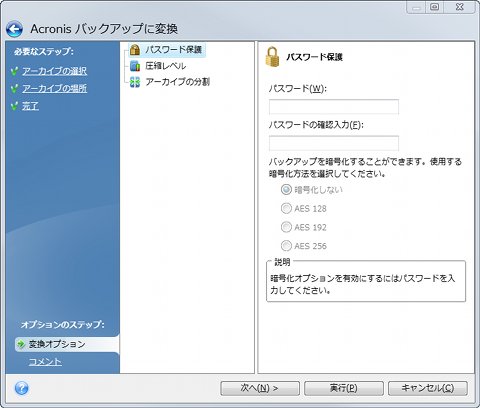Choose AES 128 encryption option
The height and width of the screenshot is (408, 480).
click(286, 208)
